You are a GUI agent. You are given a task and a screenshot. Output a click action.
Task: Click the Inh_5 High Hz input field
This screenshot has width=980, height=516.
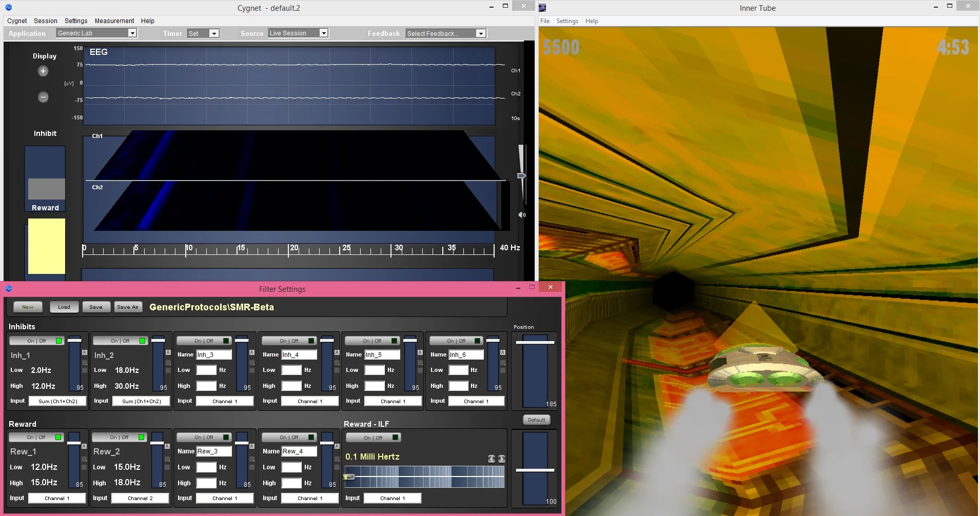click(x=375, y=386)
